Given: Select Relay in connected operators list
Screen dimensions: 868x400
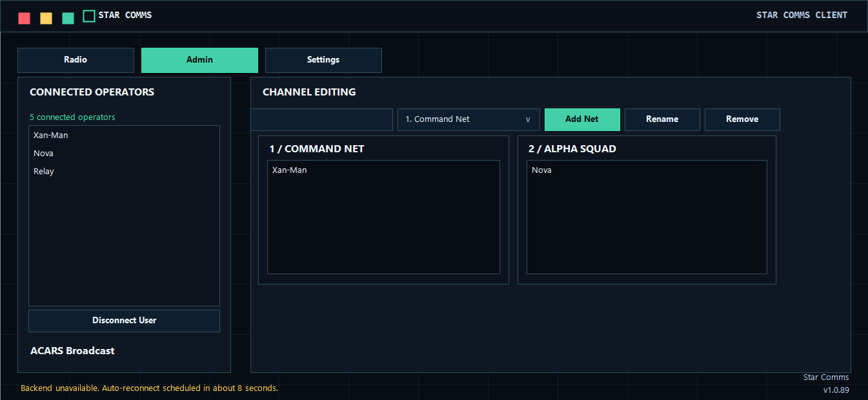Looking at the screenshot, I should coord(124,172).
